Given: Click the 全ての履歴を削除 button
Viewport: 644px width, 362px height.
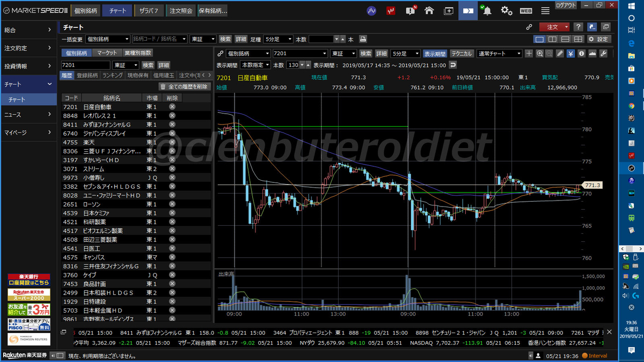Looking at the screenshot, I should (184, 86).
